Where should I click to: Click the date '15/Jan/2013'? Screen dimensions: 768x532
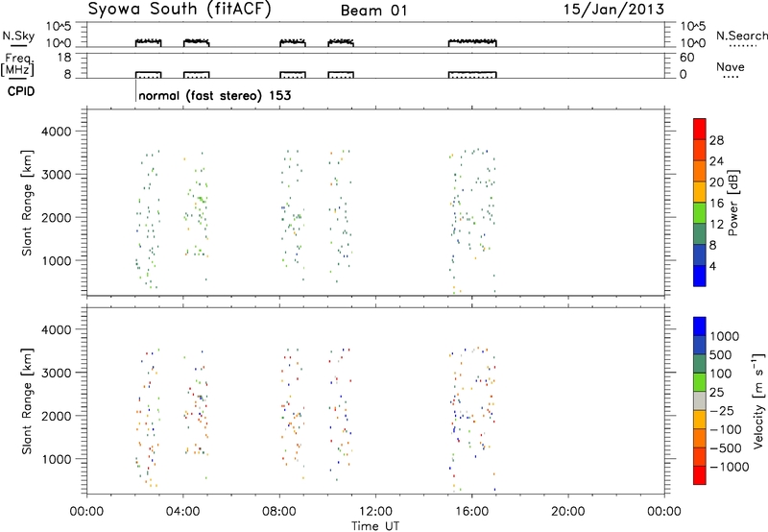click(x=613, y=9)
